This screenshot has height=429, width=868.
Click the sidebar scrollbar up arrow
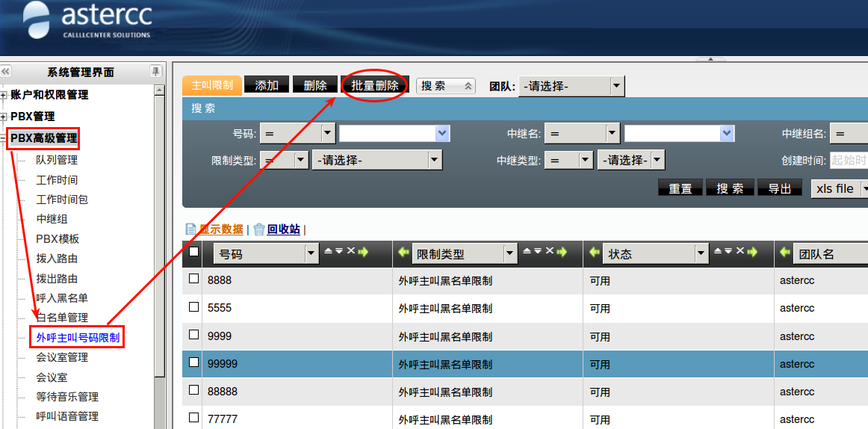159,90
